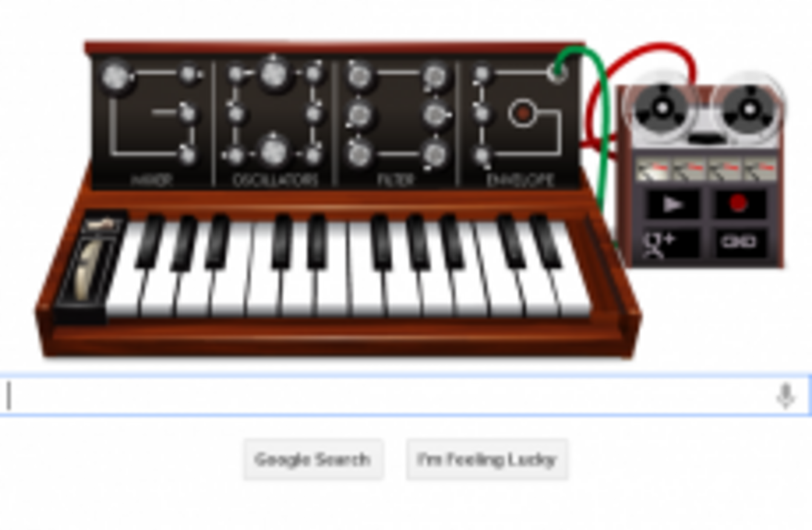Screen dimensions: 812x530
Task: Toggle the round red-centered Envelope button
Action: [x=522, y=113]
